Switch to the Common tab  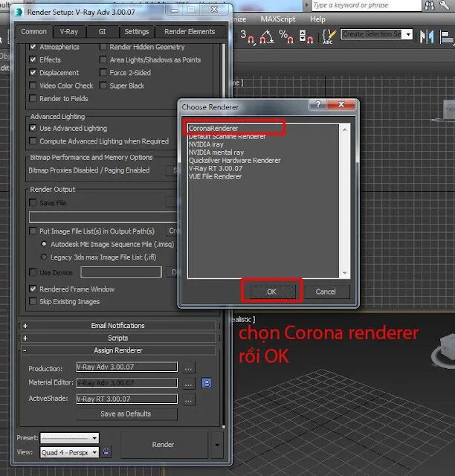coord(34,31)
